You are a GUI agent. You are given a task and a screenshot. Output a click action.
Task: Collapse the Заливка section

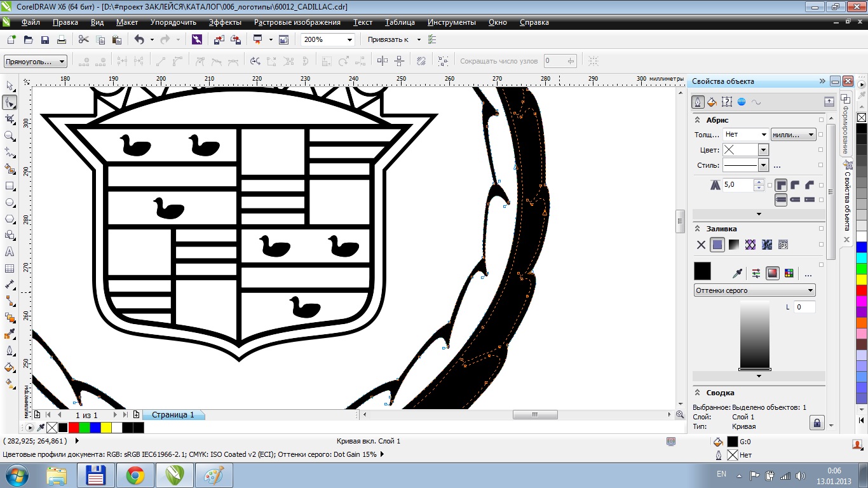pyautogui.click(x=697, y=229)
